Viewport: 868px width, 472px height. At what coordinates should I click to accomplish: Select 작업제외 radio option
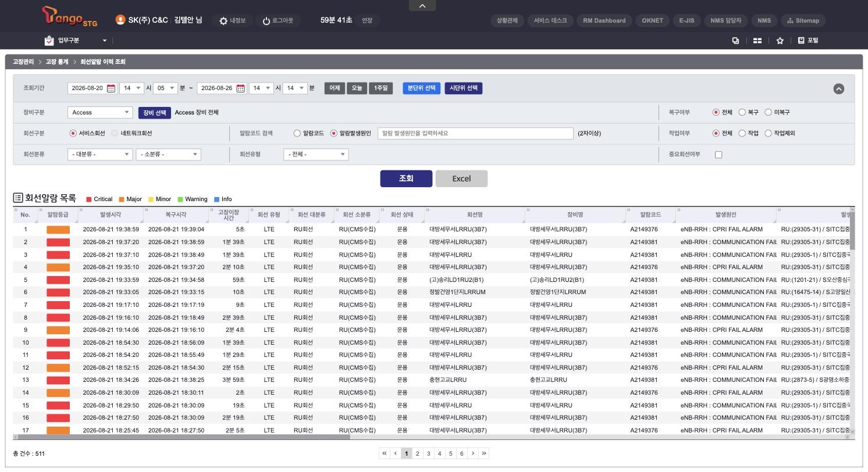click(768, 133)
